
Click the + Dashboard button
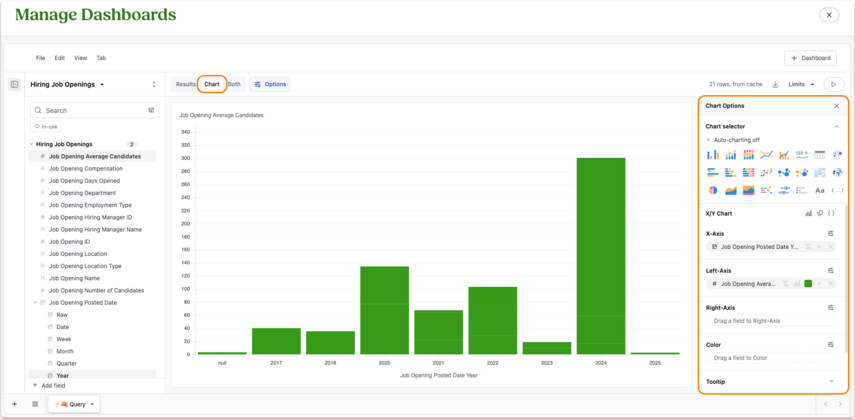[810, 58]
